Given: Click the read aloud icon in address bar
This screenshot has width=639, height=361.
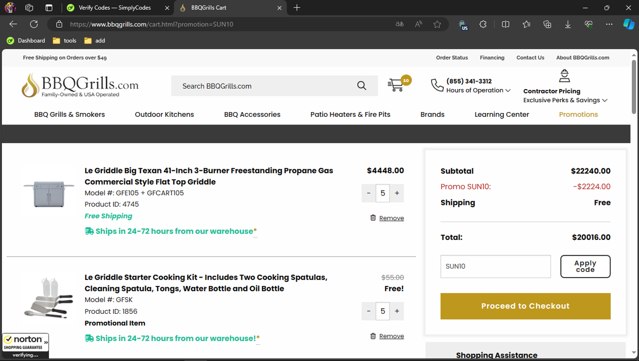Looking at the screenshot, I should (x=419, y=24).
